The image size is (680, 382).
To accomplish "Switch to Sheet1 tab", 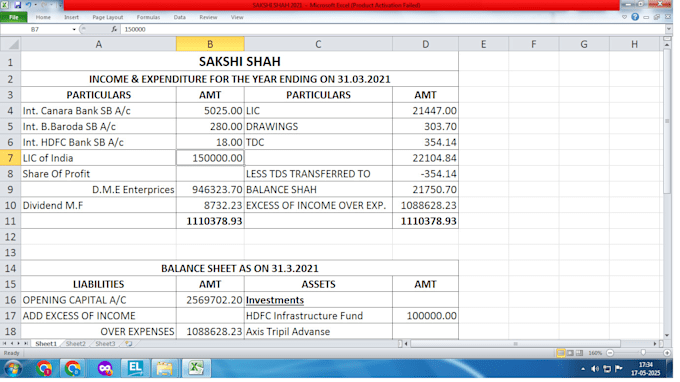I will coord(46,344).
